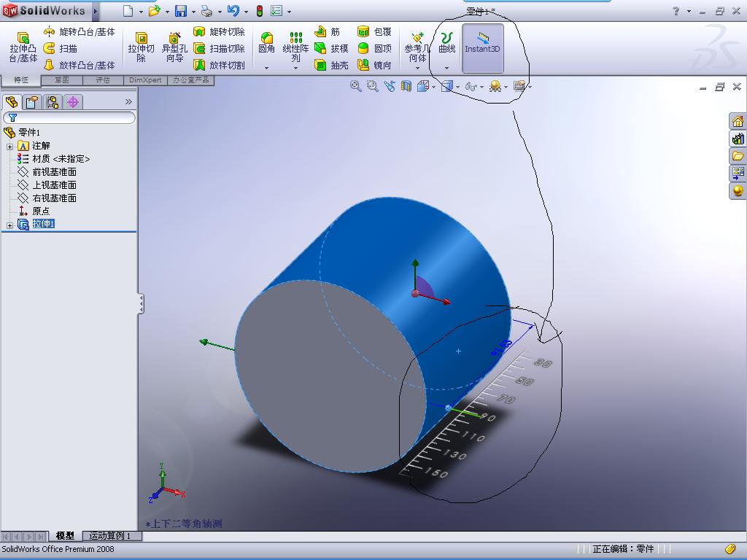Switch to the 评估 evaluate tab
The width and height of the screenshot is (747, 560).
[x=103, y=80]
